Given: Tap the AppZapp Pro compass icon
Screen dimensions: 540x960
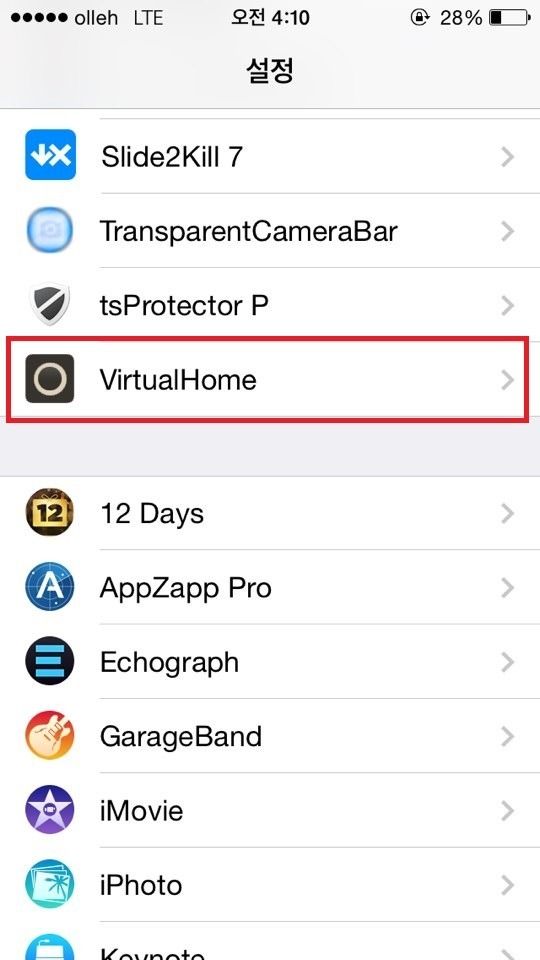Looking at the screenshot, I should tap(50, 587).
